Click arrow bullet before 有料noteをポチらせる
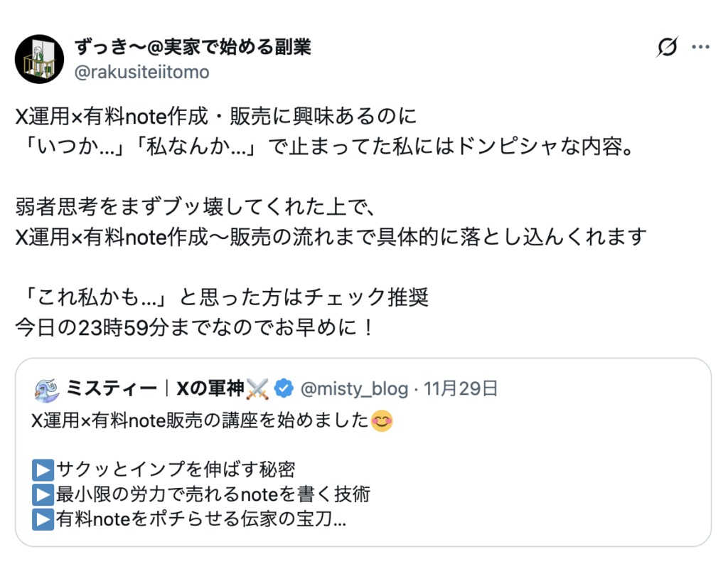This screenshot has height=562, width=728. pos(43,520)
